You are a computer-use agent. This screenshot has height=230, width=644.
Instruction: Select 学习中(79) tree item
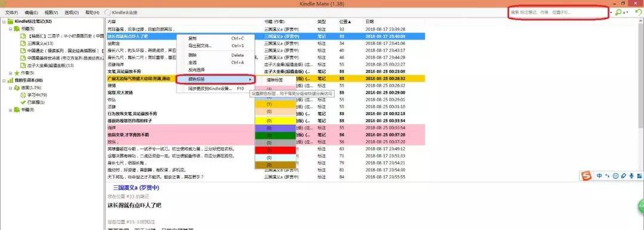37,95
